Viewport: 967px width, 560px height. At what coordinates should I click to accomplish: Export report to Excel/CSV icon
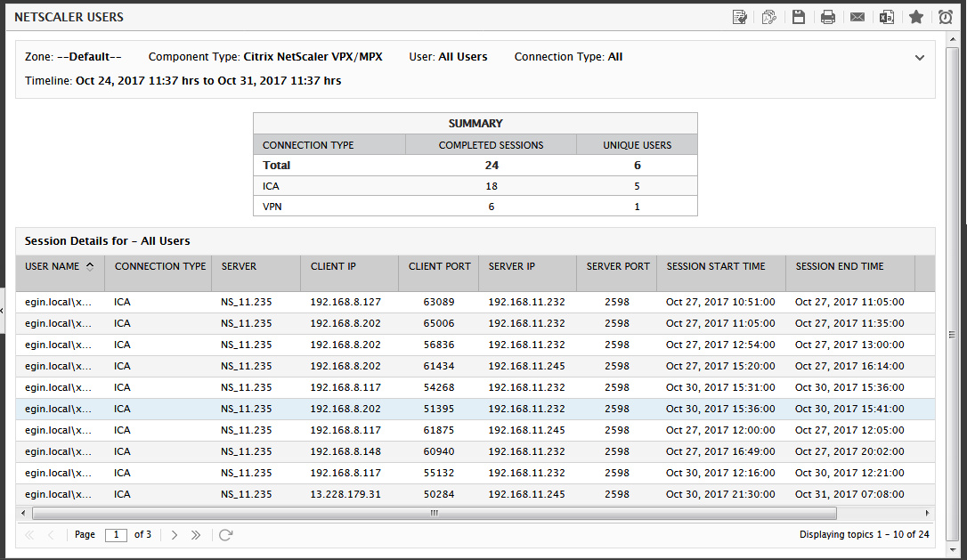[x=887, y=17]
